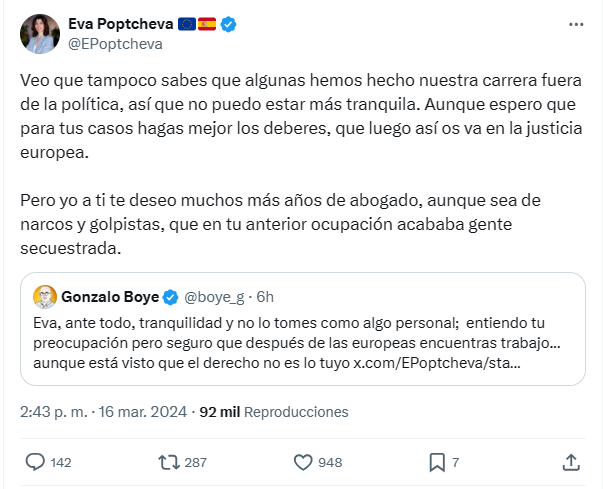The image size is (603, 489).
Task: Click the Gonzalo Boye name in quoted tweet
Action: (x=109, y=297)
